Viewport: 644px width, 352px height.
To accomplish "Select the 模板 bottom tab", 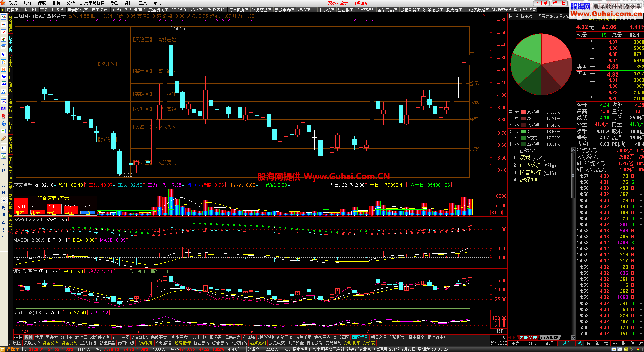I will tap(28, 337).
